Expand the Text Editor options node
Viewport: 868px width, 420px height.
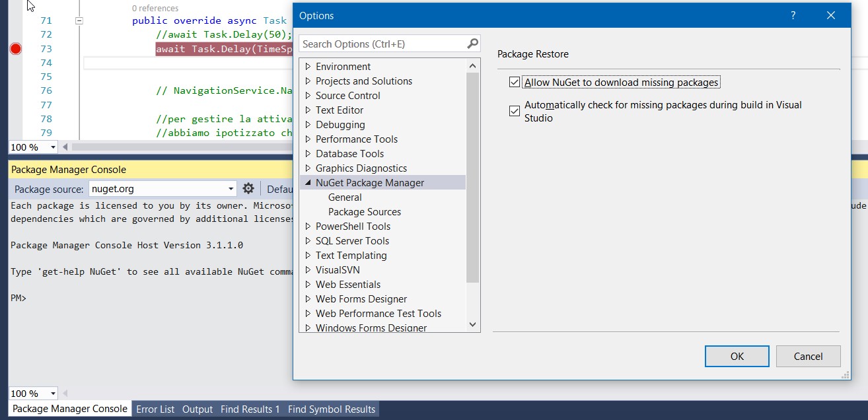point(308,110)
